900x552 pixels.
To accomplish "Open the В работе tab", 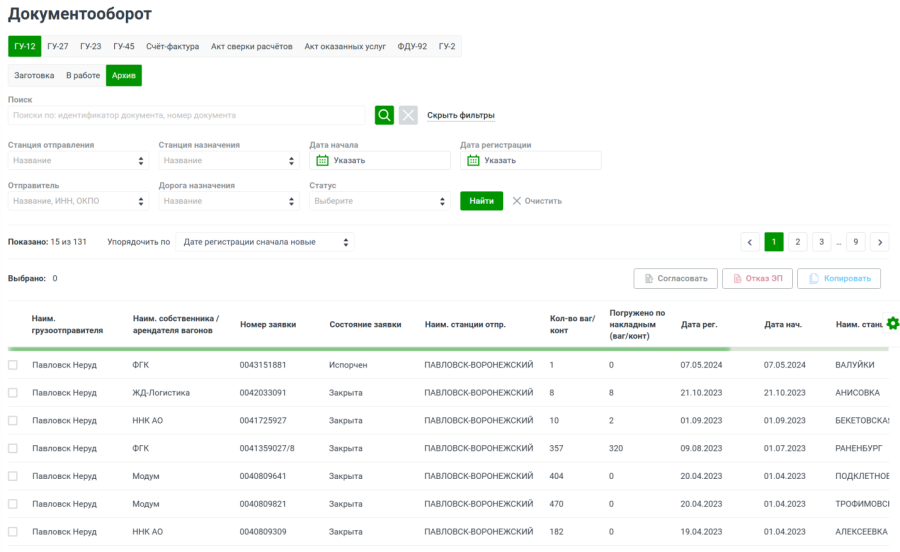I will click(x=83, y=75).
